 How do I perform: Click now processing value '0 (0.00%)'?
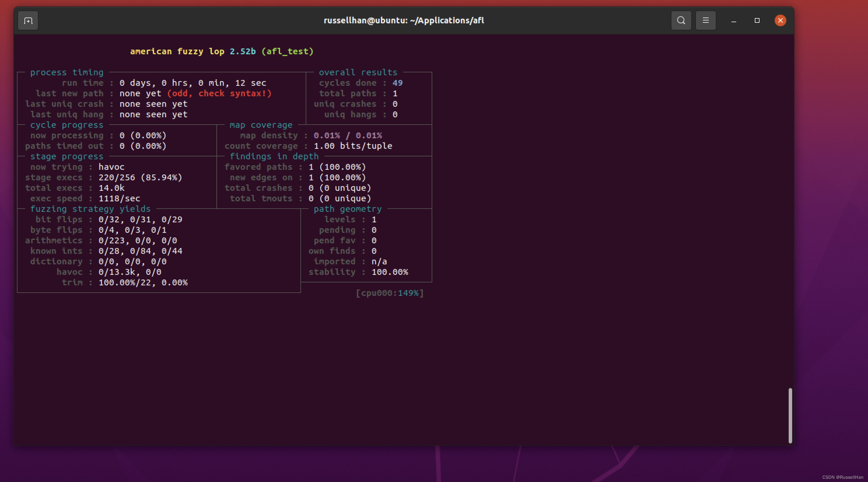click(x=143, y=135)
